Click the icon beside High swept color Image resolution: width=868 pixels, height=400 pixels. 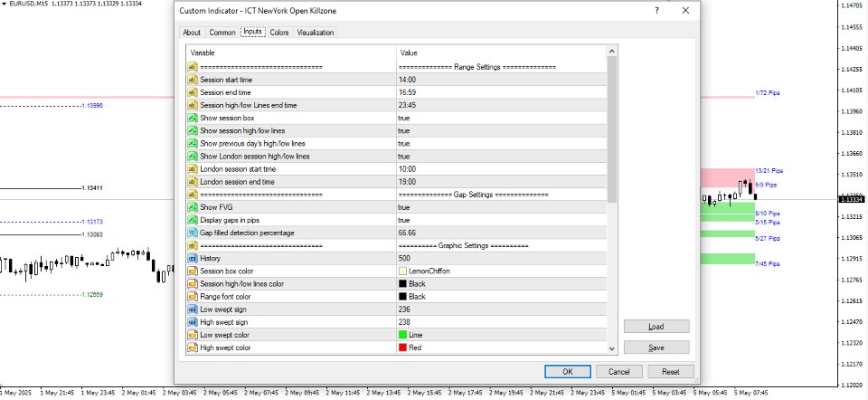pos(193,348)
